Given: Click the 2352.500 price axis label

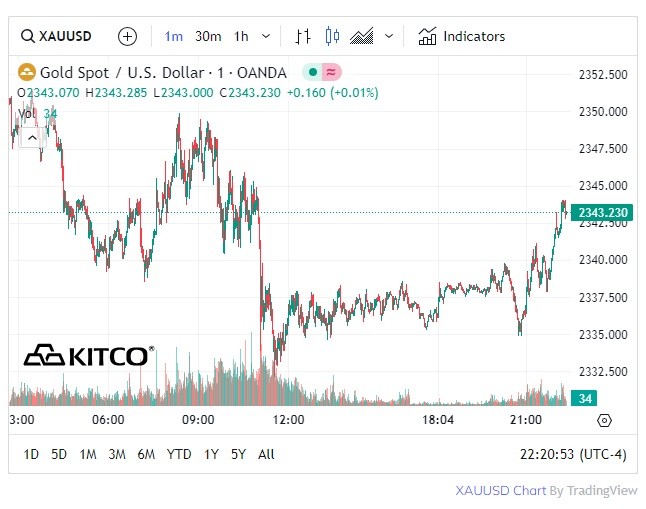Looking at the screenshot, I should (x=603, y=75).
